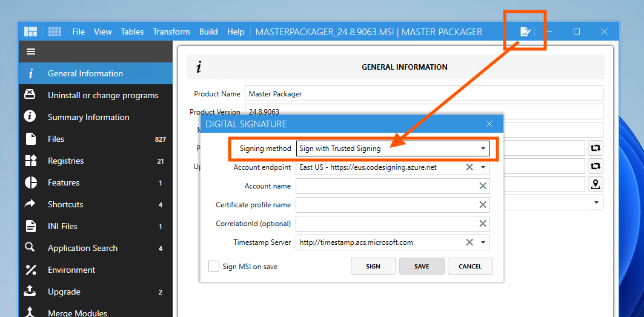Image resolution: width=644 pixels, height=317 pixels.
Task: Expand the Account endpoint dropdown arrow
Action: pyautogui.click(x=483, y=167)
